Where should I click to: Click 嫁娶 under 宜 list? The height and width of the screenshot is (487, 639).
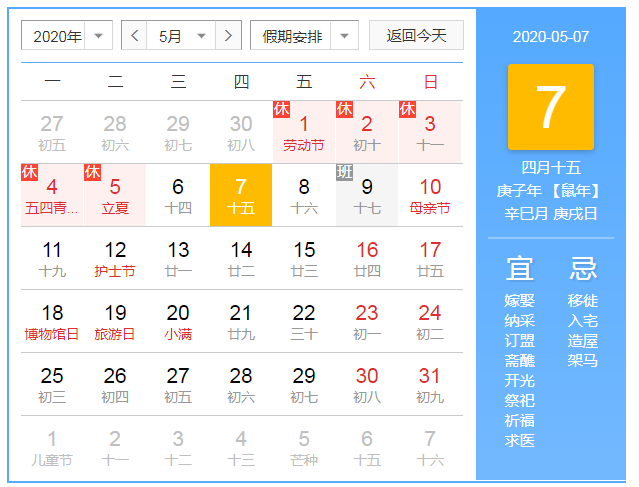[519, 300]
